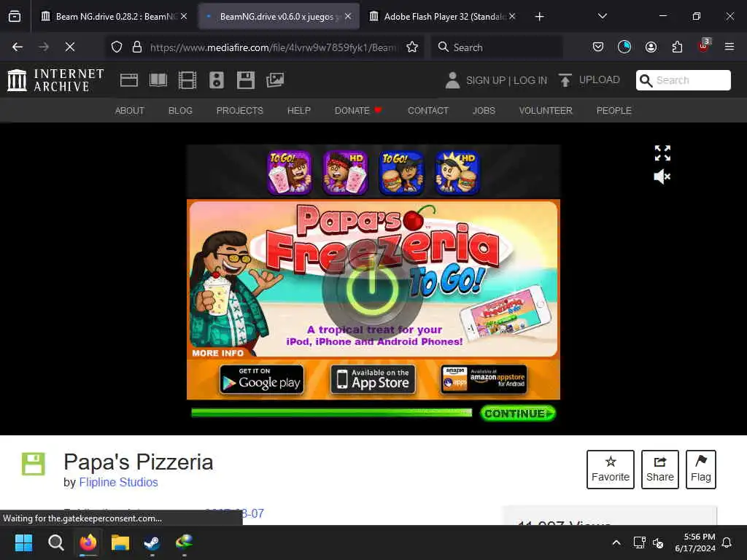Open the Web (Wayback) media icon

[x=129, y=80]
